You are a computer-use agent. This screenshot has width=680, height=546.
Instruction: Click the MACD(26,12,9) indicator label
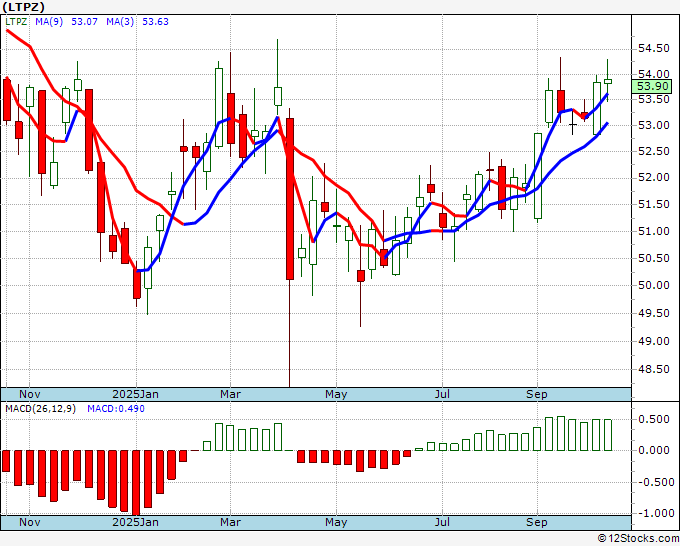pyautogui.click(x=40, y=409)
